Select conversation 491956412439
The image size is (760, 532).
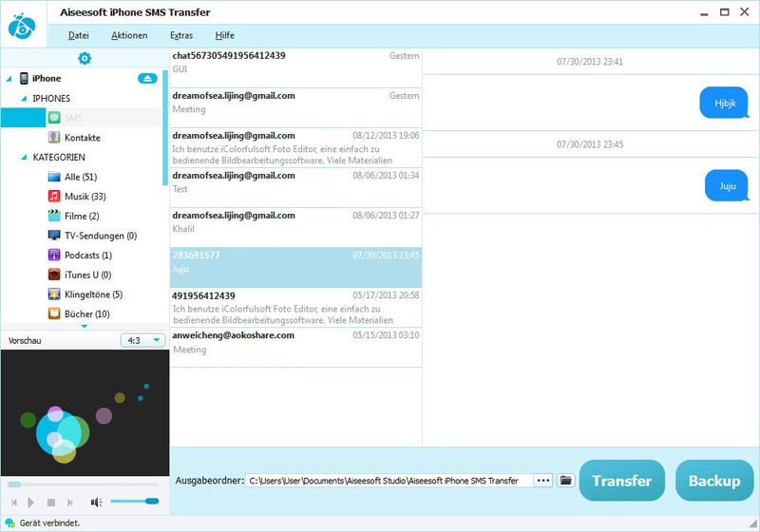pyautogui.click(x=295, y=307)
